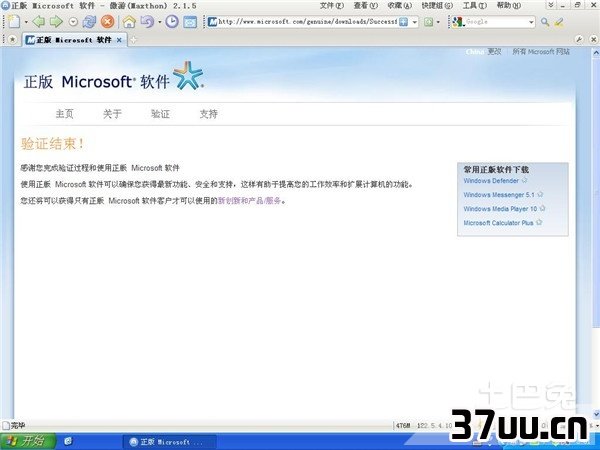Close the 正版 Microsoft 软件 tab
This screenshot has height=450, width=600.
pos(119,40)
